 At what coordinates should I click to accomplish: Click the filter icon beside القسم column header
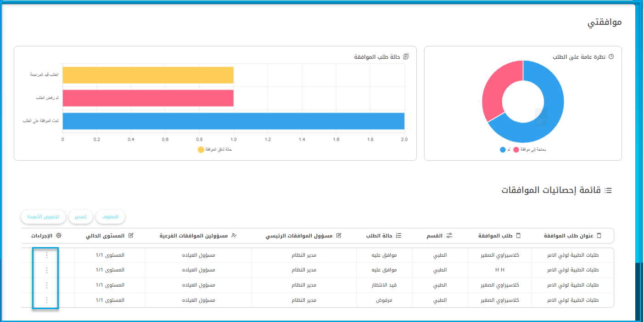pos(449,236)
